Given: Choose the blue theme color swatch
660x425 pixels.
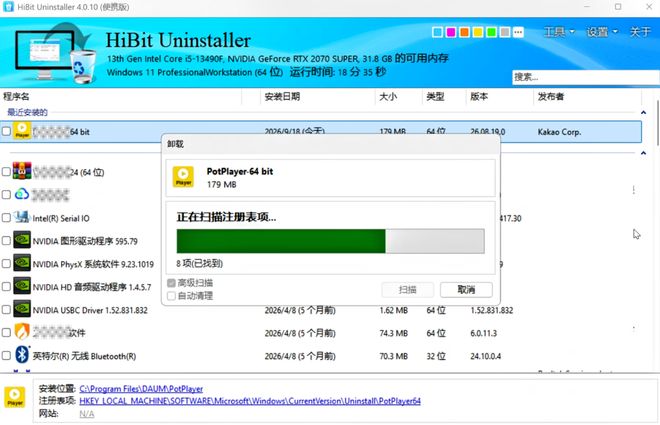Looking at the screenshot, I should coord(437,32).
